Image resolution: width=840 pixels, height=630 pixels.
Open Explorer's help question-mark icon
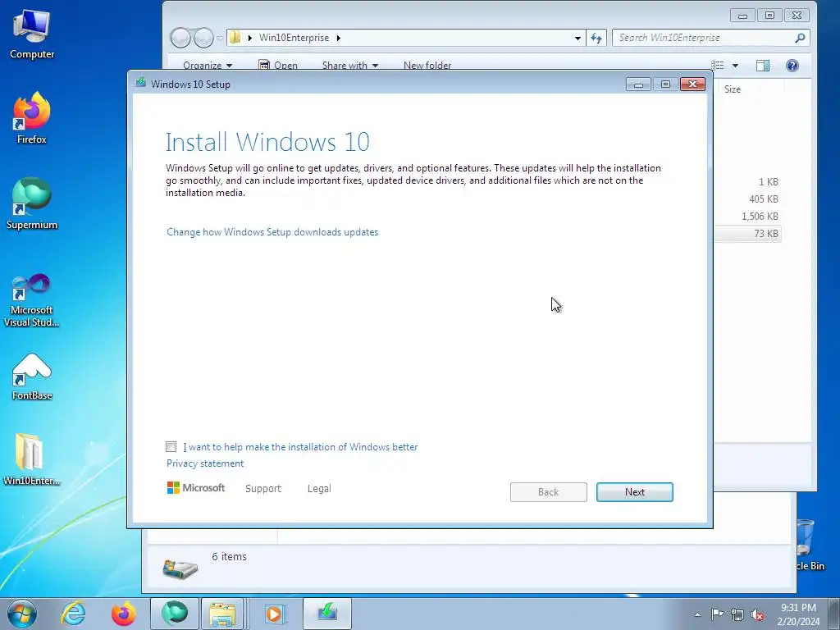tap(792, 66)
